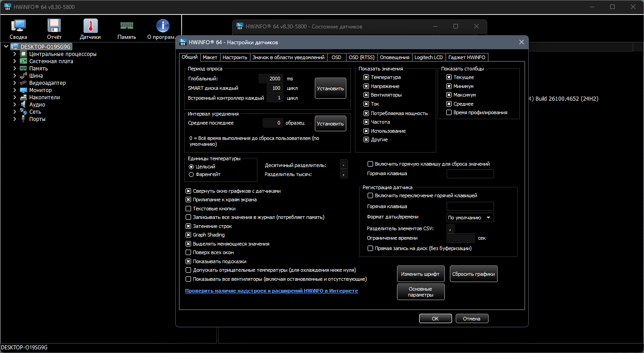This screenshot has width=644, height=353.
Task: Expand the Накопители tree node
Action: pyautogui.click(x=14, y=98)
